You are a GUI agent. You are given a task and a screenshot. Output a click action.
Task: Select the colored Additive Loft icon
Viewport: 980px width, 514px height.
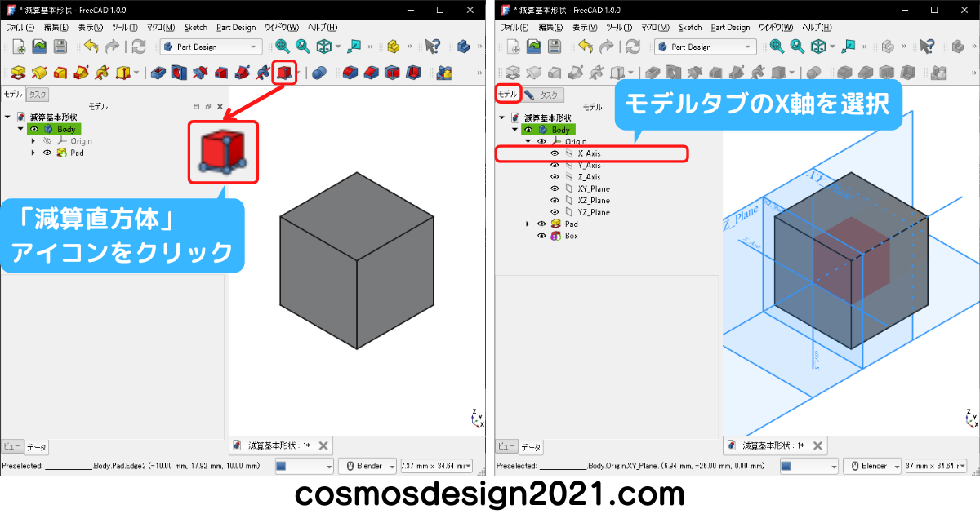(60, 73)
